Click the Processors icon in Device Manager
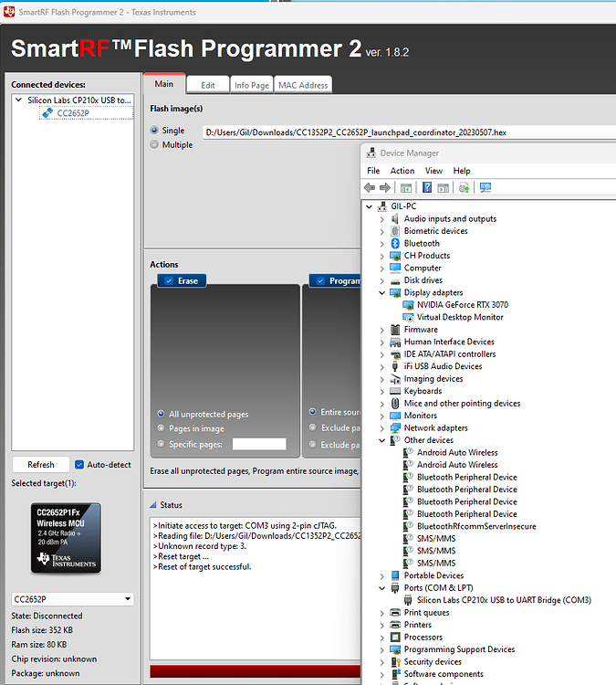Viewport: 616px width, 685px height. 395,637
